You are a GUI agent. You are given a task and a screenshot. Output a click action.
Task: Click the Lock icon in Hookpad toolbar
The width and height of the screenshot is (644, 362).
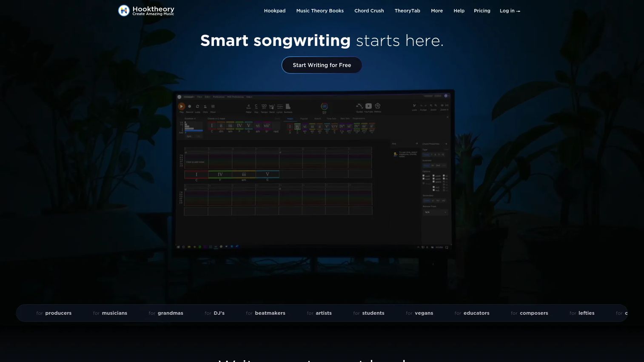(x=414, y=105)
